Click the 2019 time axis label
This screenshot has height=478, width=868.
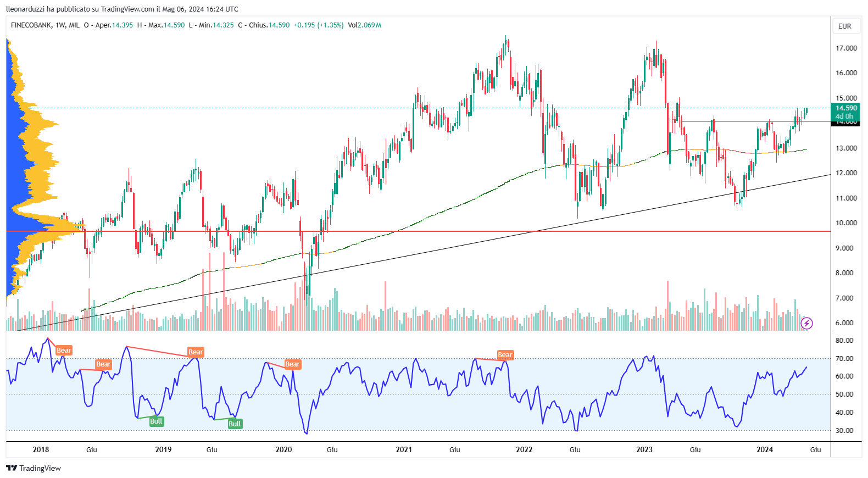(x=163, y=449)
